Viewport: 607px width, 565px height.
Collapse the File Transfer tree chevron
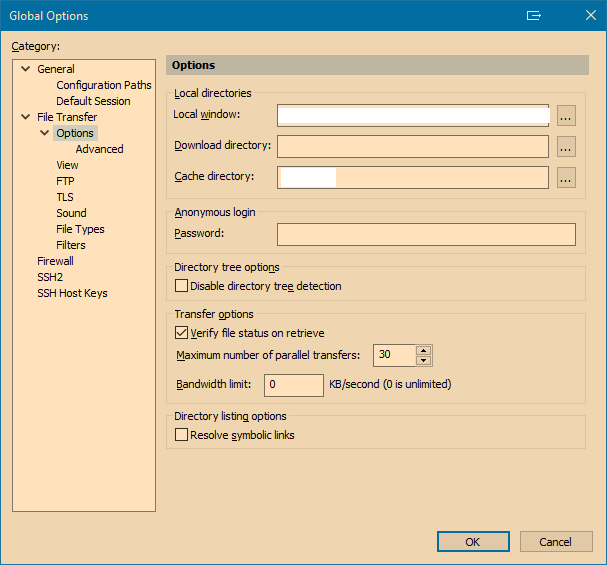click(x=26, y=117)
